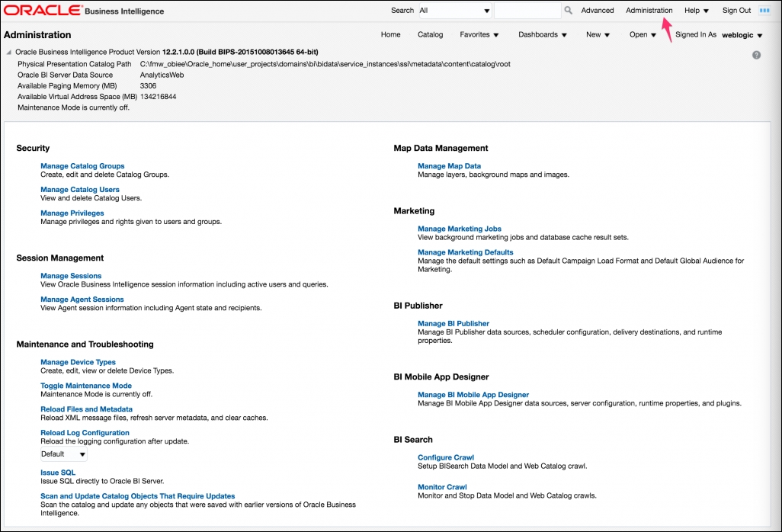The height and width of the screenshot is (532, 782).
Task: Click Toggle Maintenance Mode
Action: pyautogui.click(x=86, y=386)
